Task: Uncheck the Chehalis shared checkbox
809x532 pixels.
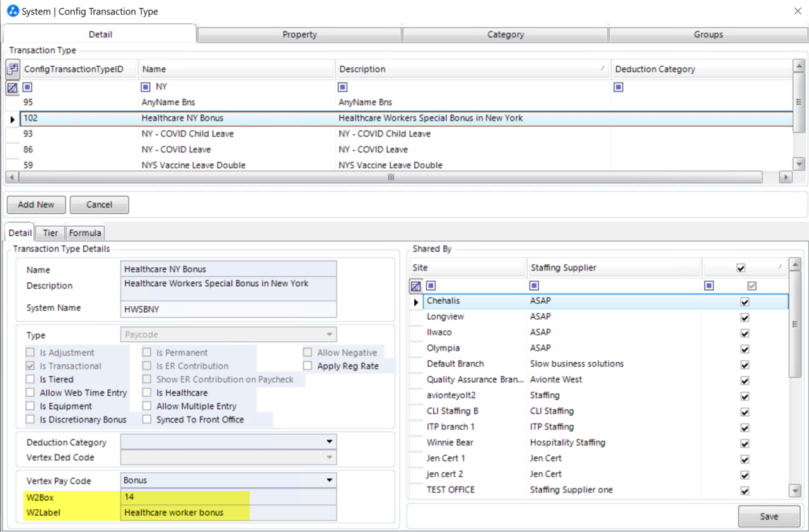Action: coord(745,302)
